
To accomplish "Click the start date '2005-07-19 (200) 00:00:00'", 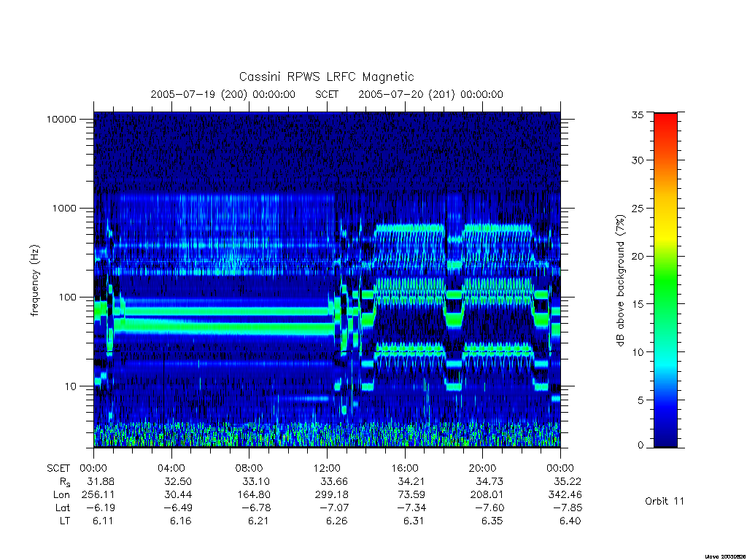I will click(223, 94).
